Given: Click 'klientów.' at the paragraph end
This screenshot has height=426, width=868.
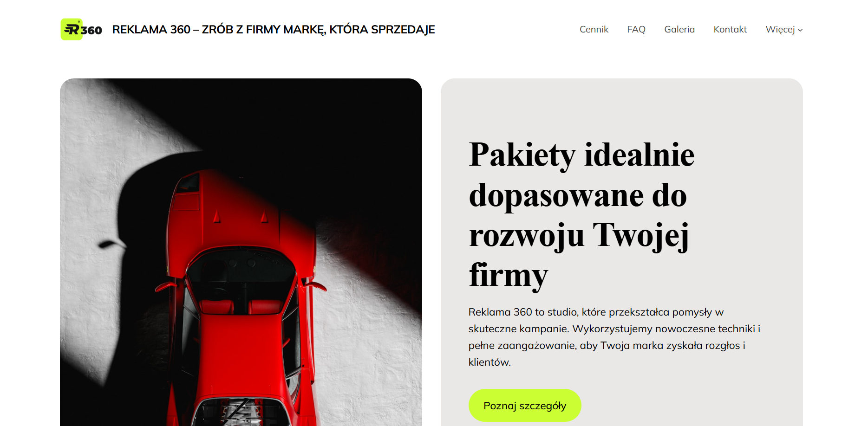Looking at the screenshot, I should 489,362.
